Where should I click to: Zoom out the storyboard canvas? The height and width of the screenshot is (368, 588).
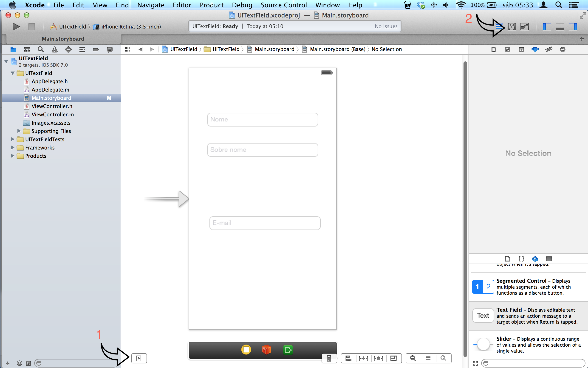click(413, 358)
